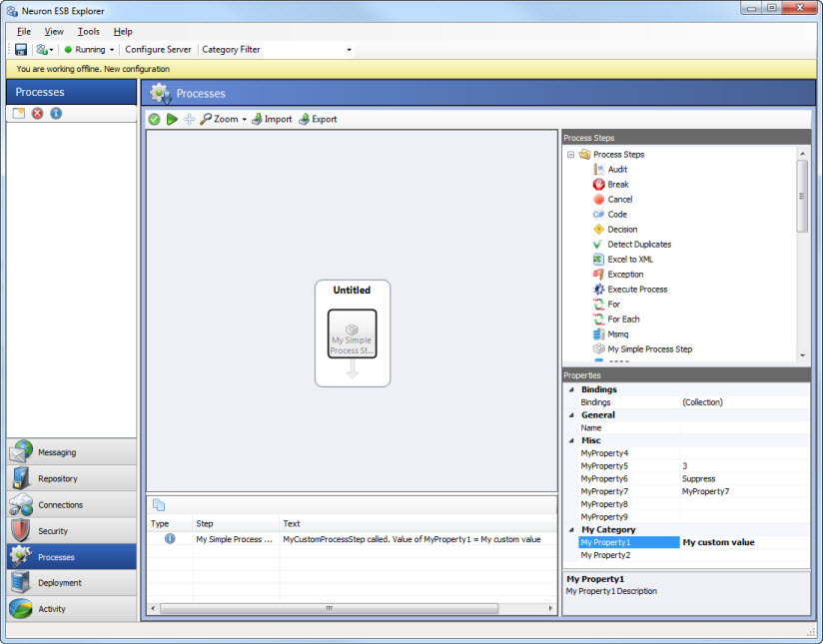Click Configure Server button
This screenshot has width=823, height=644.
coord(158,49)
